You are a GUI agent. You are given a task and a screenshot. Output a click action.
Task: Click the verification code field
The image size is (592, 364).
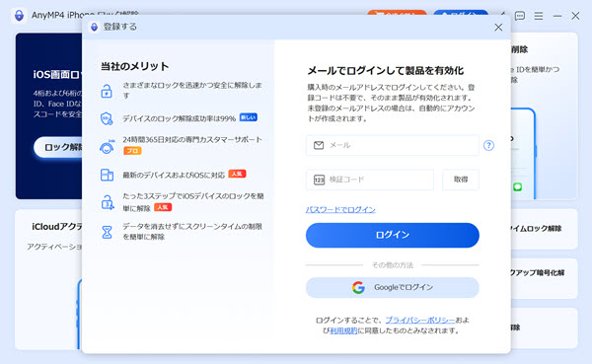(370, 180)
